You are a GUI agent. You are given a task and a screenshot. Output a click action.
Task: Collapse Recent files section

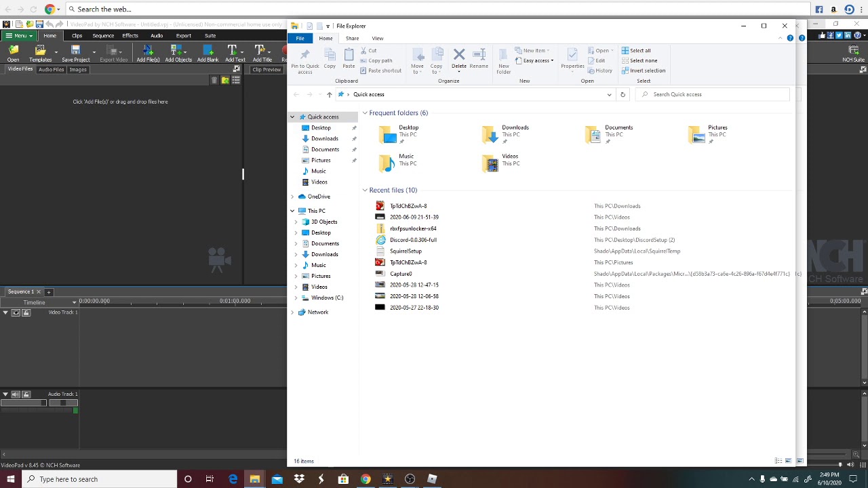tap(365, 190)
